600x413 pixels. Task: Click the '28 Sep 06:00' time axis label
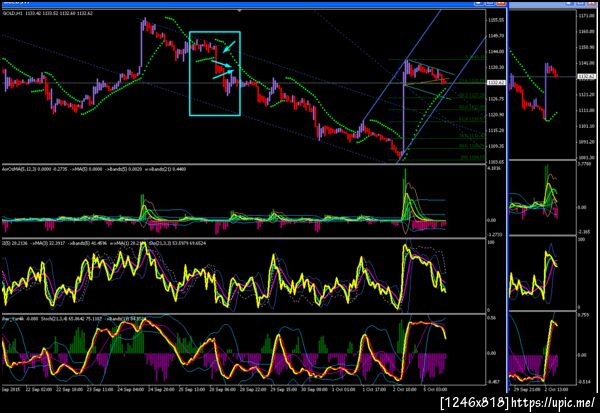tap(222, 389)
